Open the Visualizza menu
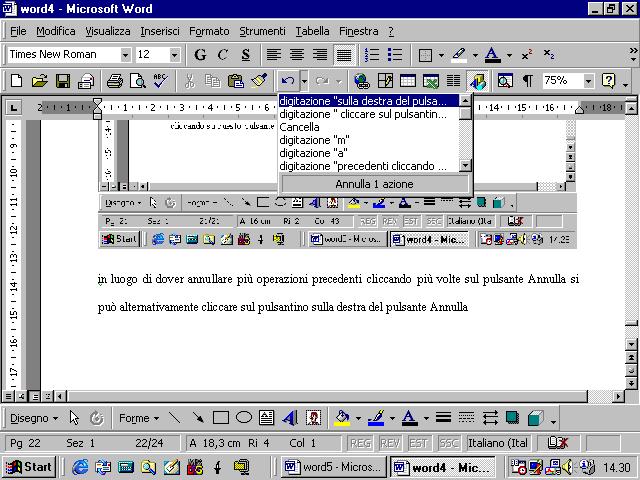Viewport: 640px width, 480px height. coord(108,31)
